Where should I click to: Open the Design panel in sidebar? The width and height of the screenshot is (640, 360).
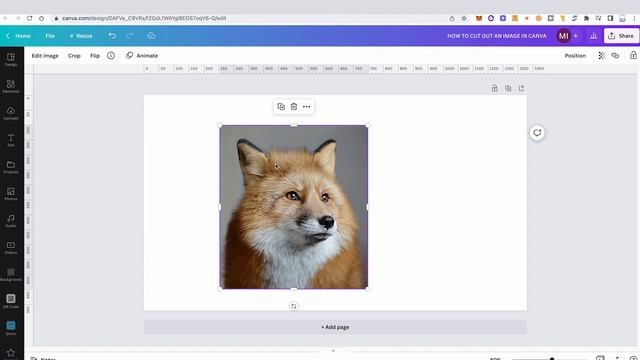click(11, 59)
